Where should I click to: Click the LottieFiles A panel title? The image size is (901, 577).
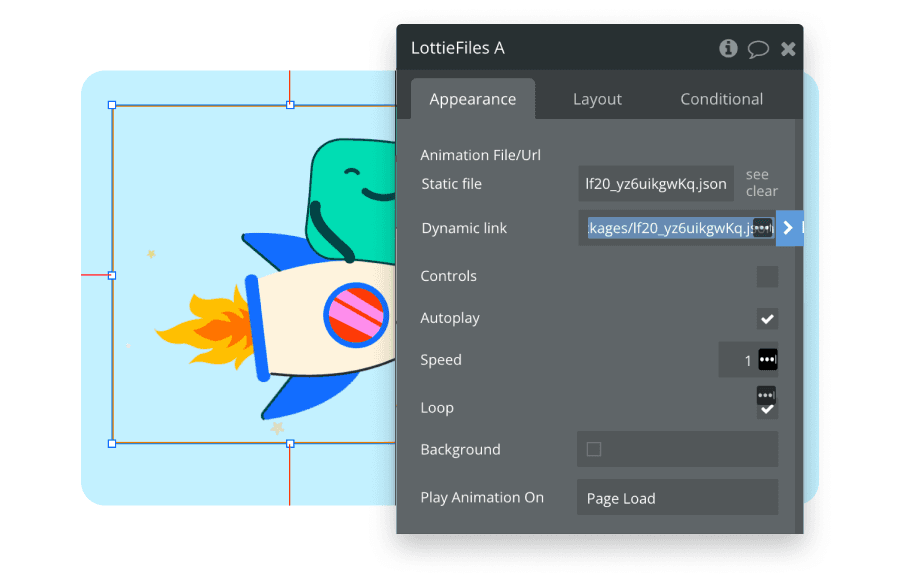457,48
